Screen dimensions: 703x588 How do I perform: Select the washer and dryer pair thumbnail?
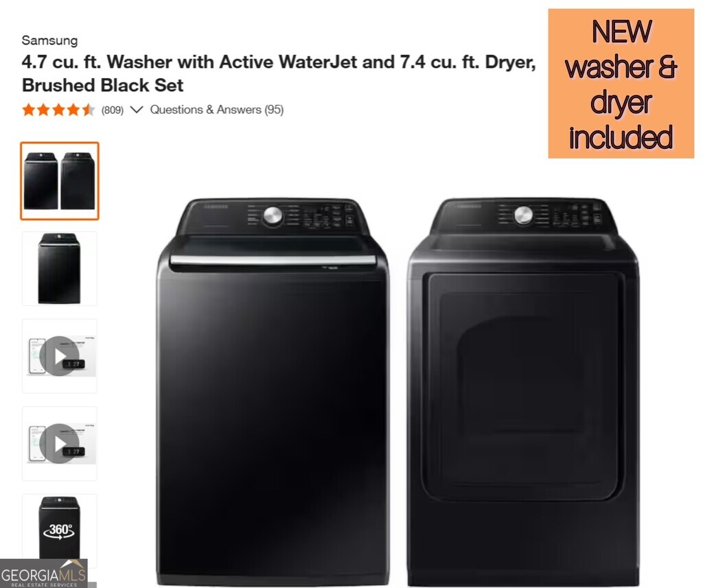click(60, 180)
